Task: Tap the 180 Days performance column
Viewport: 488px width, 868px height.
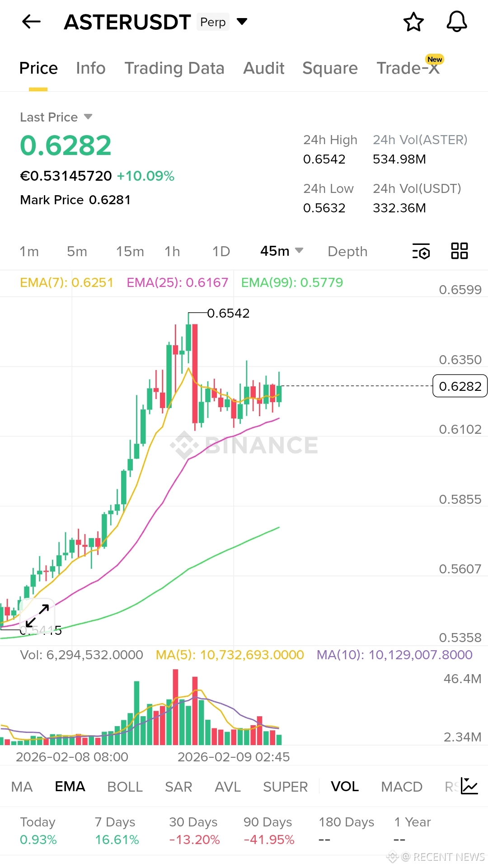Action: pos(347,830)
